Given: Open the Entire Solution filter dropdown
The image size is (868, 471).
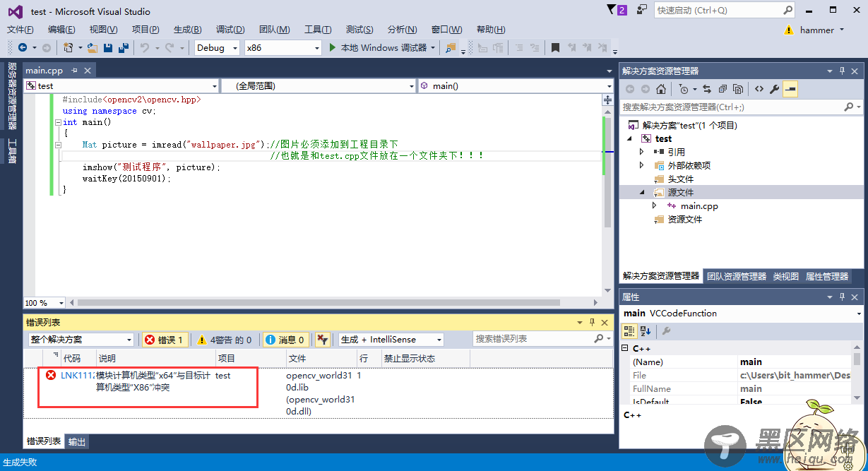Looking at the screenshot, I should tap(81, 340).
